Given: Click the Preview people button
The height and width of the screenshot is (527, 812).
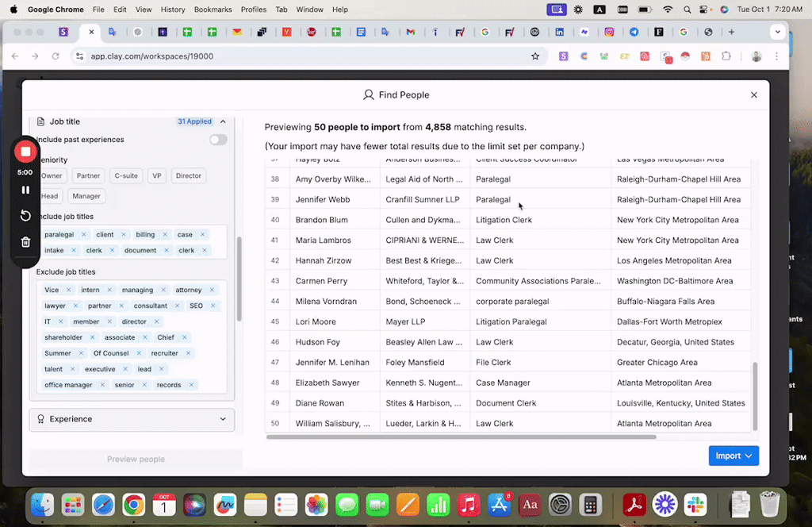Looking at the screenshot, I should tap(136, 460).
